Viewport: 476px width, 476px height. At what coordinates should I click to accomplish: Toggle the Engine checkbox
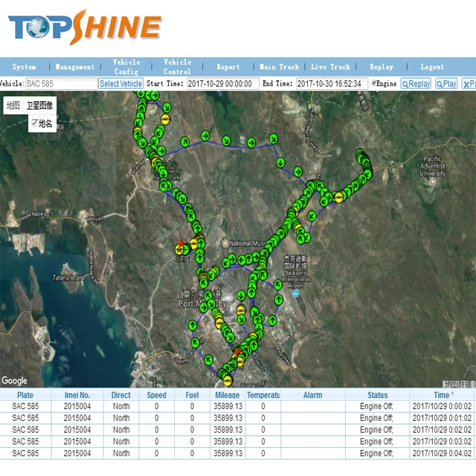[375, 83]
